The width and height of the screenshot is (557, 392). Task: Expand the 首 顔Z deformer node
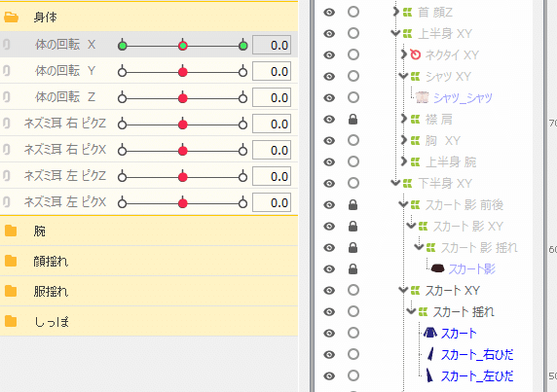click(395, 12)
